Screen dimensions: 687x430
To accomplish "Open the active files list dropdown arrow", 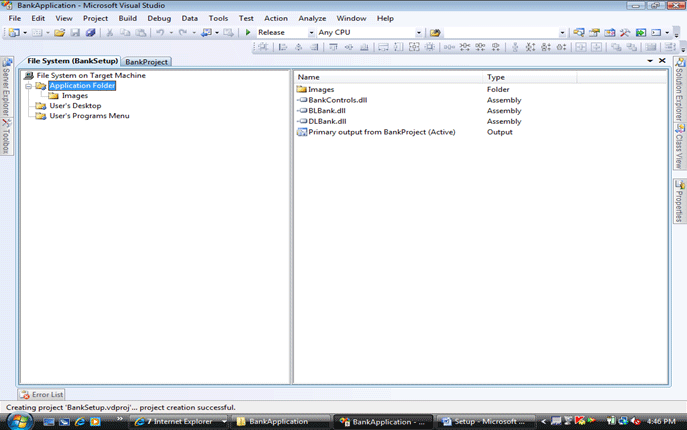I will [x=650, y=61].
